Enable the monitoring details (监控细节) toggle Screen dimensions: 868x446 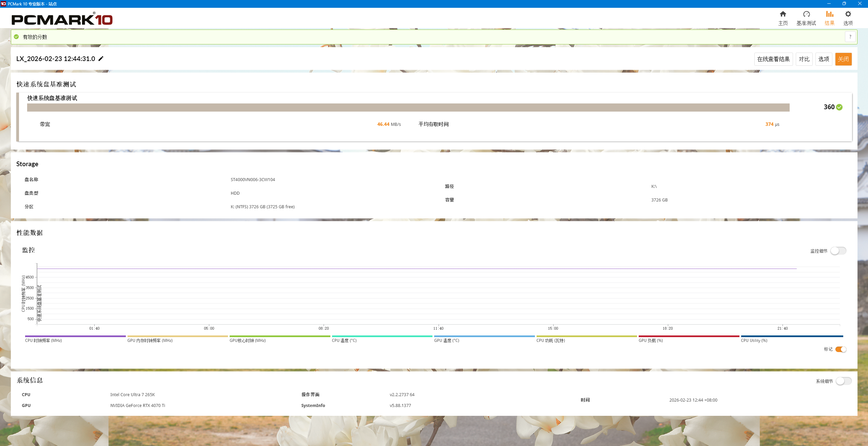pyautogui.click(x=838, y=251)
